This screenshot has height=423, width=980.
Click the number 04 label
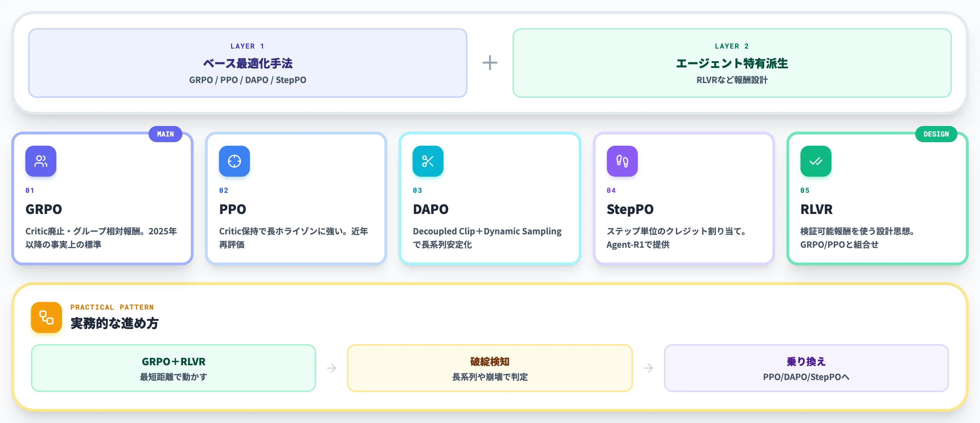611,190
